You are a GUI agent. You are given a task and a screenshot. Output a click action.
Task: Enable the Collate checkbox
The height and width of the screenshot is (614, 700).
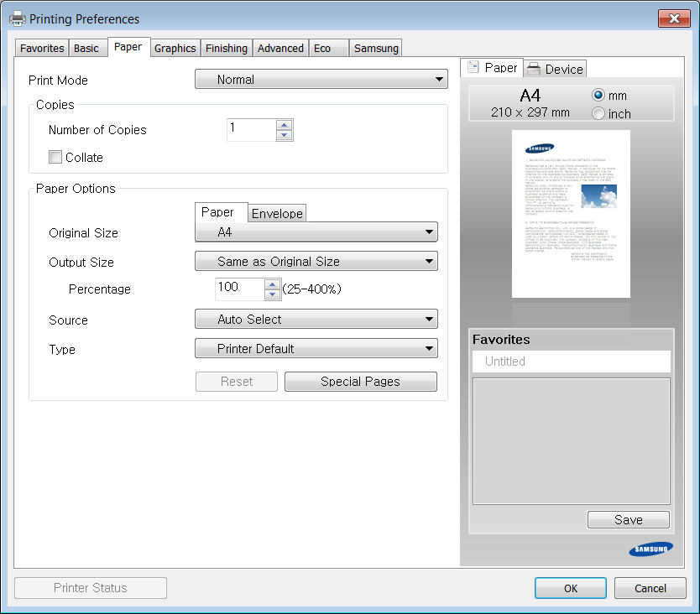[x=55, y=157]
